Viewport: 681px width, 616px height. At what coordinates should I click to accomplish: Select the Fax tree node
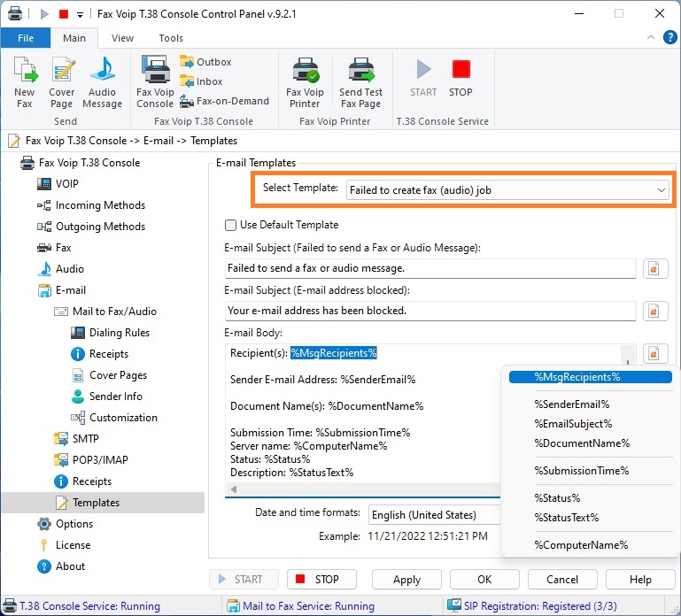point(54,248)
